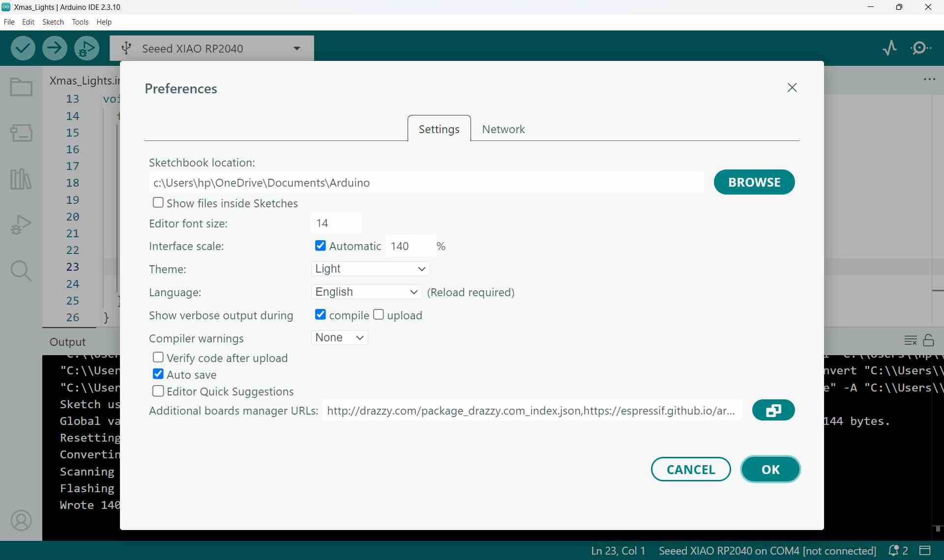Click the COM4 board status text
Image resolution: width=944 pixels, height=560 pixels.
tap(767, 551)
